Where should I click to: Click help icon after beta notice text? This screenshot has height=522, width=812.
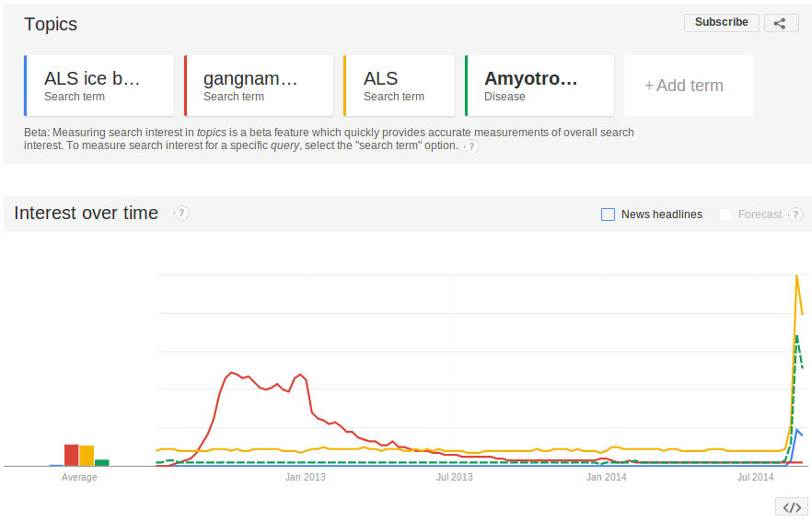pyautogui.click(x=471, y=145)
